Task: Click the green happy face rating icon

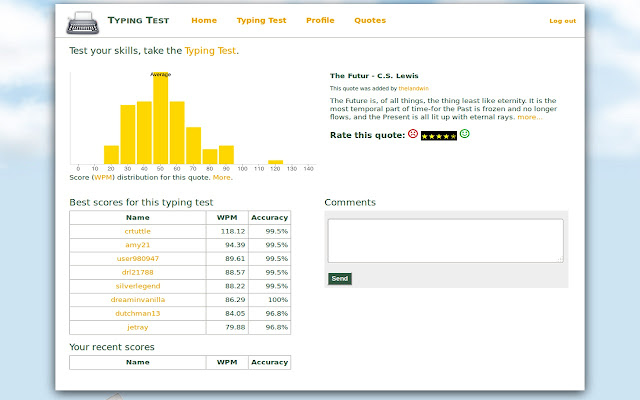Action: tap(465, 134)
